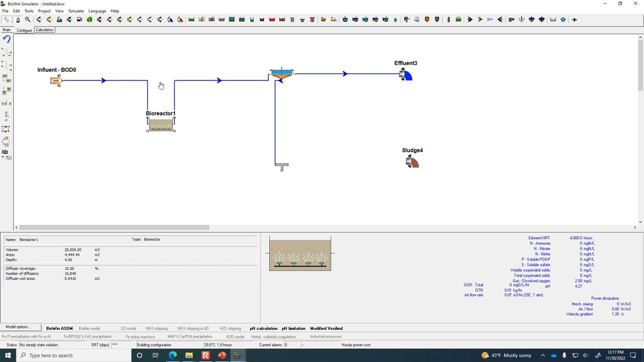Open the Windows Start menu

click(8, 355)
